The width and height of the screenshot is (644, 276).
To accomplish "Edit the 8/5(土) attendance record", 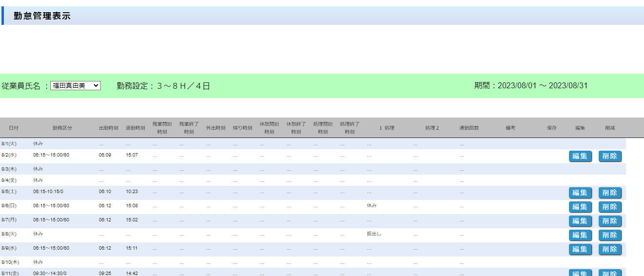I will pos(580,193).
